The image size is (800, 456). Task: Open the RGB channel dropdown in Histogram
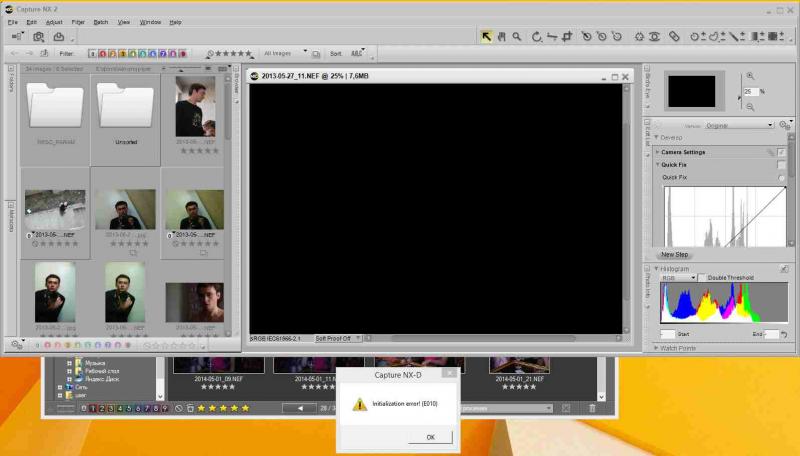pos(678,277)
